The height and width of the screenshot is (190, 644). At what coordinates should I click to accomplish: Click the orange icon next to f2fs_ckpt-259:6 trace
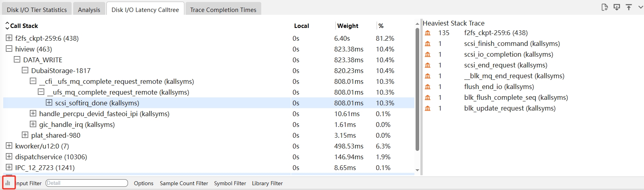click(x=428, y=33)
